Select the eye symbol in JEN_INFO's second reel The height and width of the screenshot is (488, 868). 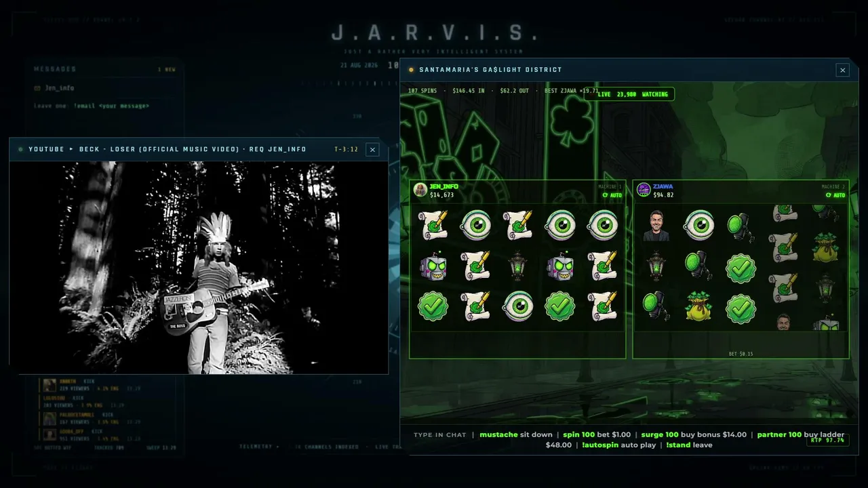tap(475, 225)
